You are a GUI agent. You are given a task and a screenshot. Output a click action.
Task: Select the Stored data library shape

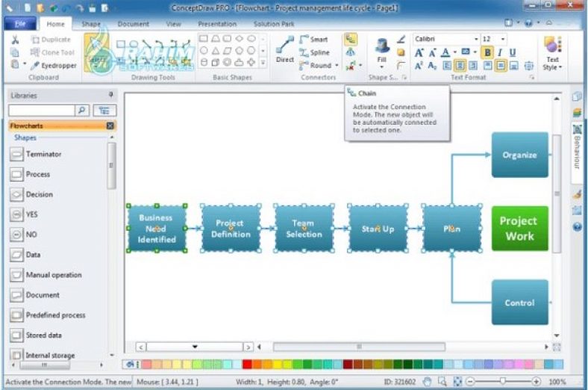[36, 335]
